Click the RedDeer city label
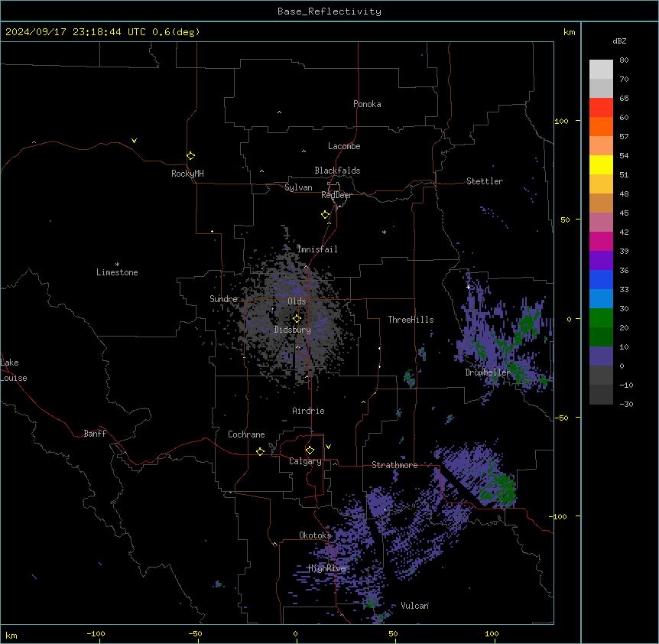The width and height of the screenshot is (659, 644). coord(336,195)
